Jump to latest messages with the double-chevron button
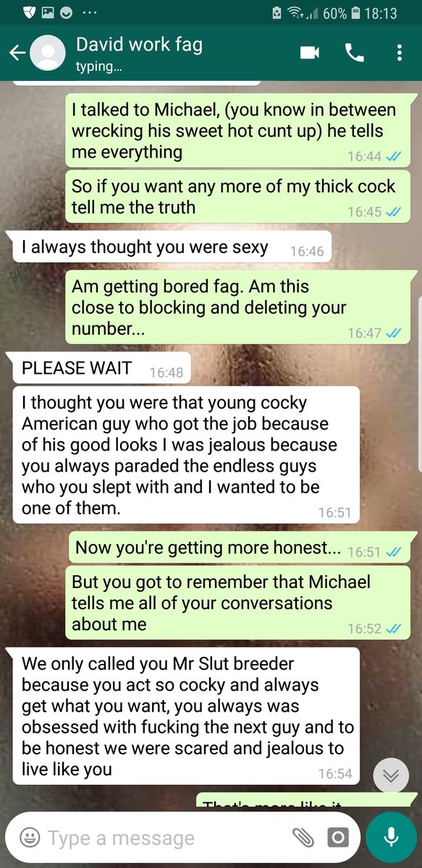The width and height of the screenshot is (422, 868). click(x=391, y=775)
